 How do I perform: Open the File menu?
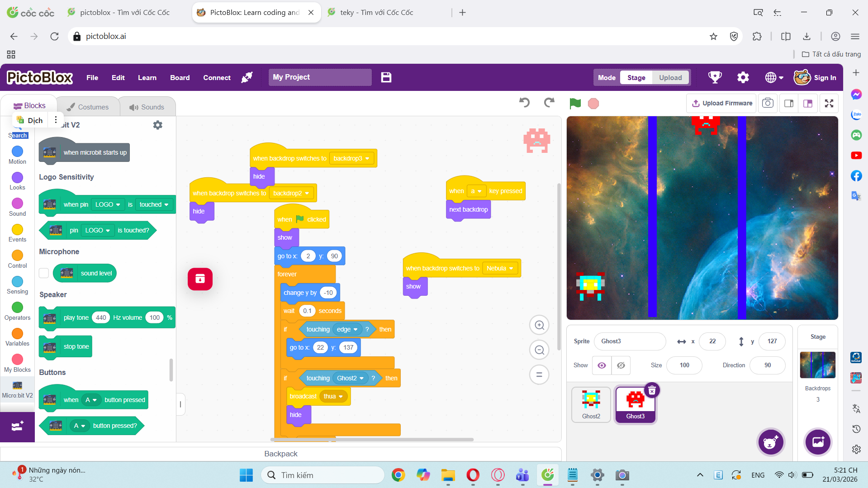(x=92, y=77)
